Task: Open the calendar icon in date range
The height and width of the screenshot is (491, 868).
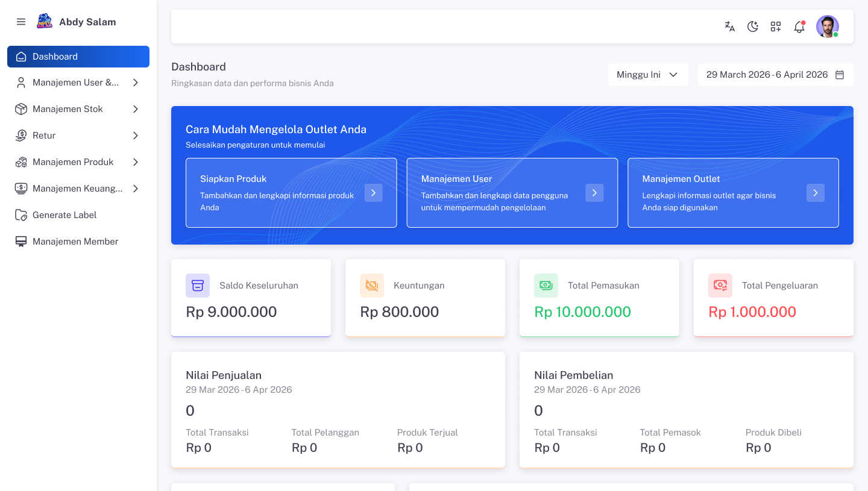Action: (x=840, y=75)
